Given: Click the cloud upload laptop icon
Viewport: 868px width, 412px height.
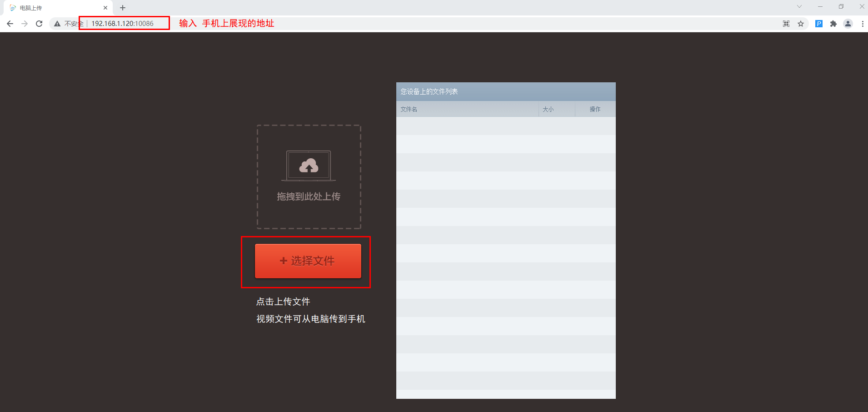Looking at the screenshot, I should 309,166.
